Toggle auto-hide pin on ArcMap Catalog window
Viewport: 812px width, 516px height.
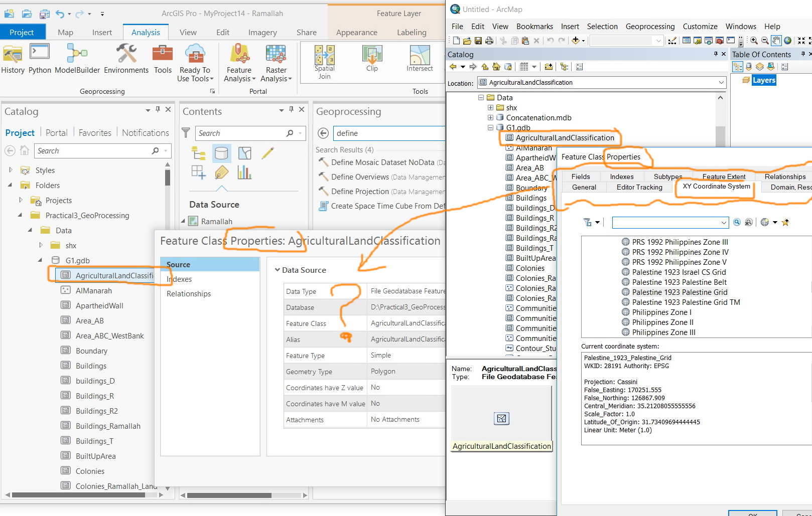(716, 54)
